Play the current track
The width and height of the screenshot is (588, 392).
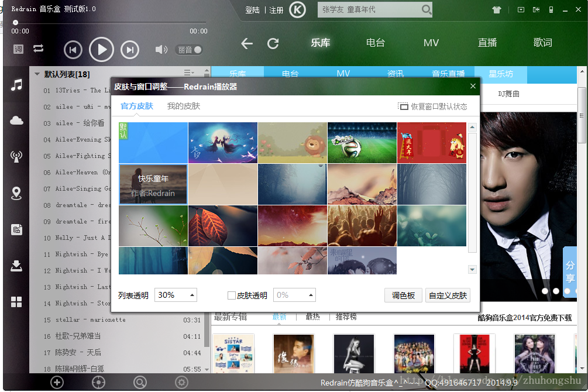coord(101,50)
